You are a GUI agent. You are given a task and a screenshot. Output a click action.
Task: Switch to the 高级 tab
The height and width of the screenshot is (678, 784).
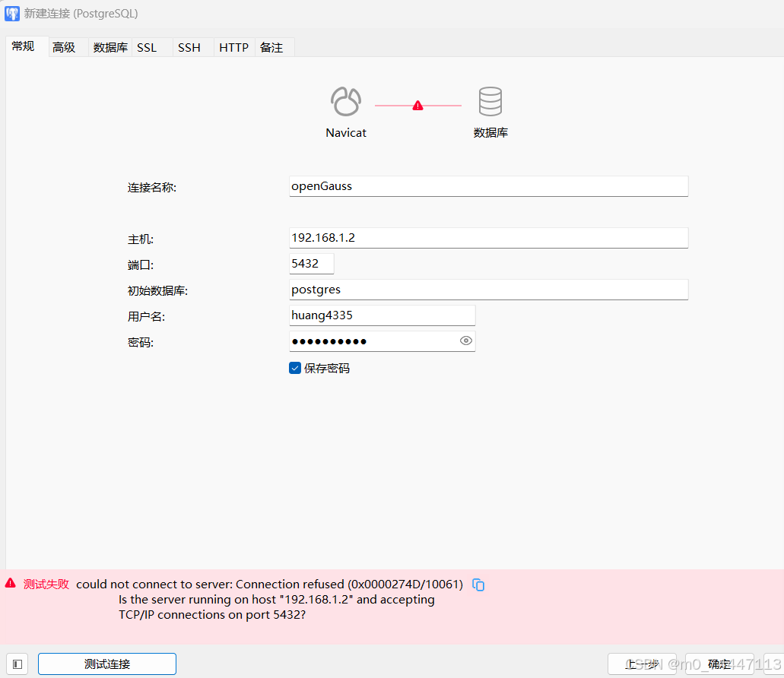coord(65,46)
